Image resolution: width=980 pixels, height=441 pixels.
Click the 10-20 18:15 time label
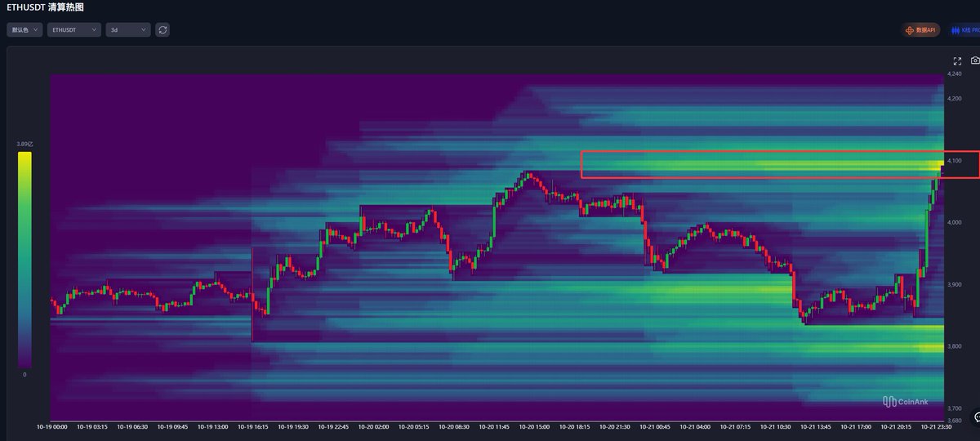pyautogui.click(x=575, y=426)
